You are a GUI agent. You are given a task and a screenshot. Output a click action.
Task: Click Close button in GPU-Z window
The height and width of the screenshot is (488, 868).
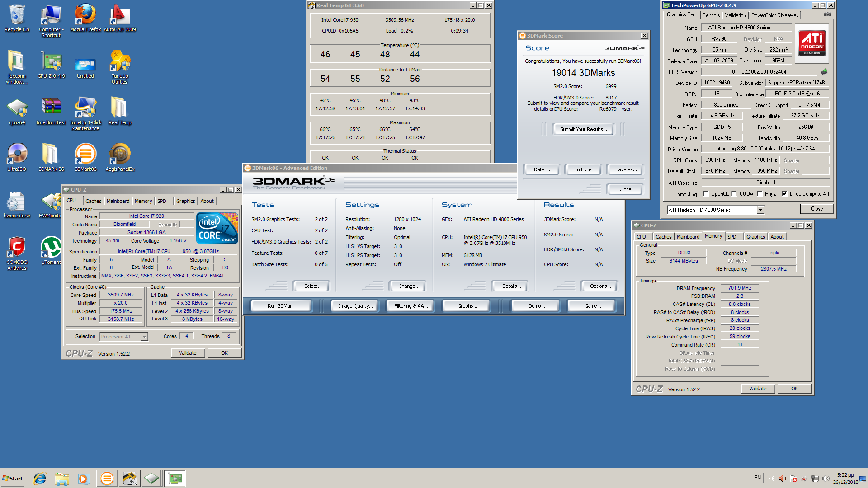tap(816, 209)
